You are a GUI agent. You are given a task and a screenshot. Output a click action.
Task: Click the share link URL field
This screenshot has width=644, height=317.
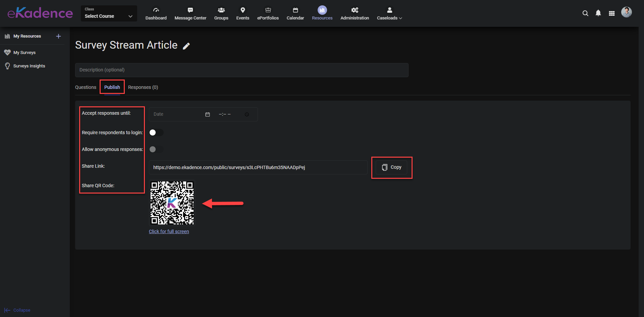click(258, 167)
